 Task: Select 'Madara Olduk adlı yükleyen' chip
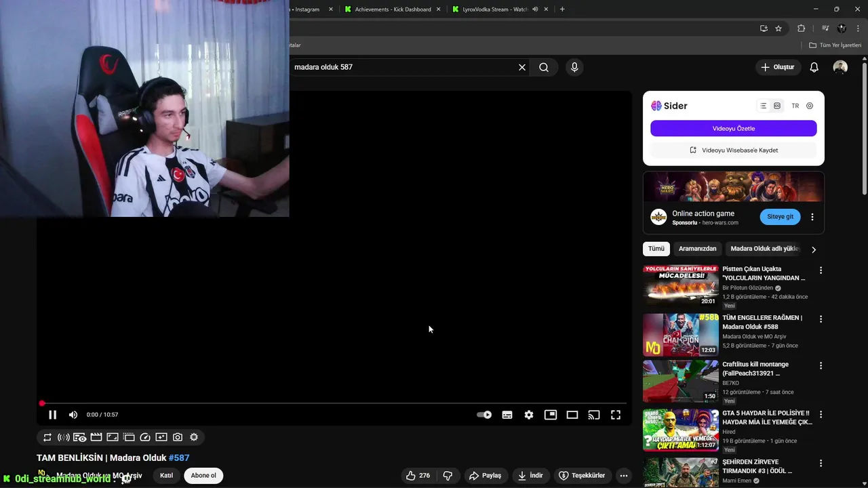(x=765, y=249)
